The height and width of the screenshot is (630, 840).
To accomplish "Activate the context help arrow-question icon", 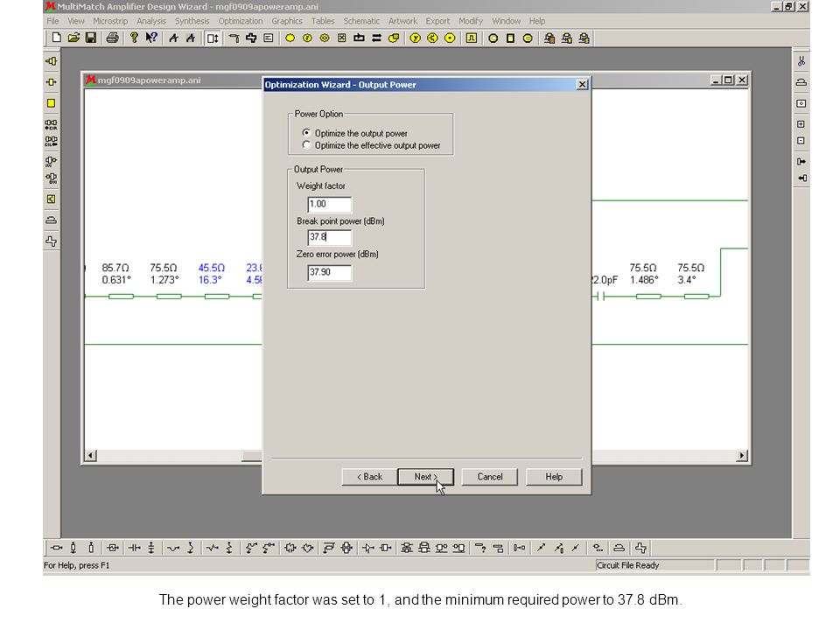I will point(151,38).
